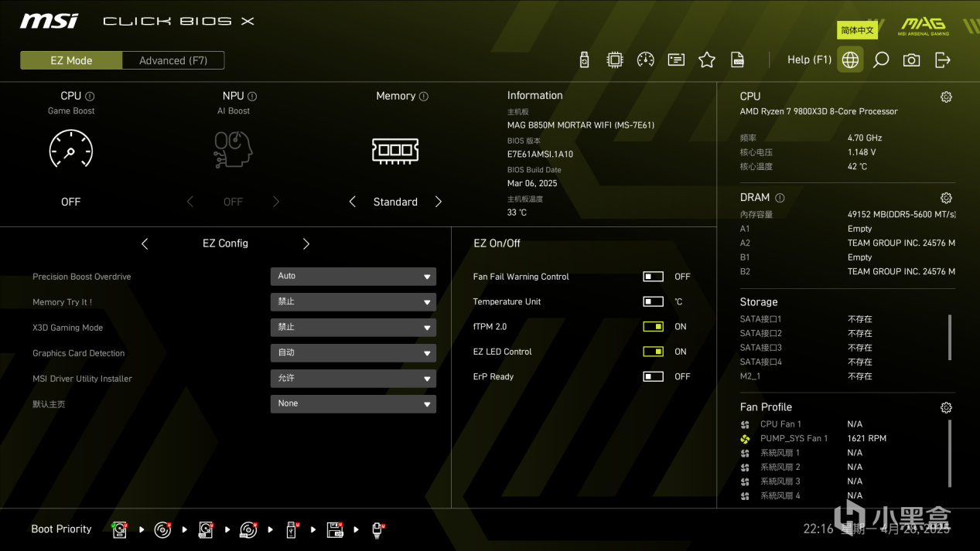Open the X3D Gaming Mode dropdown

click(x=353, y=328)
